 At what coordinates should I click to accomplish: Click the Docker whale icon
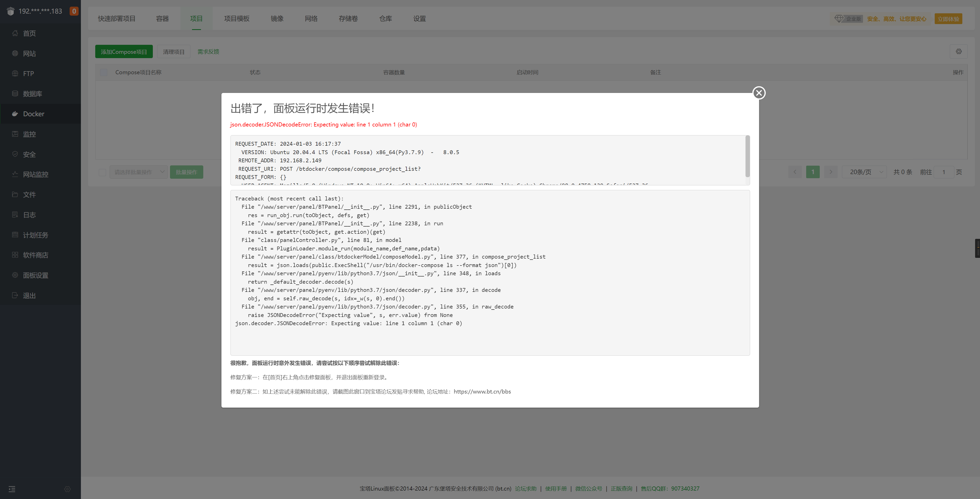pos(15,114)
